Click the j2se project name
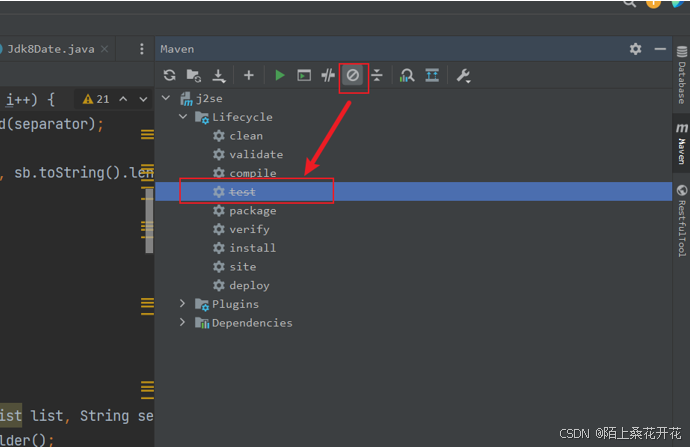The height and width of the screenshot is (448, 690). [209, 98]
